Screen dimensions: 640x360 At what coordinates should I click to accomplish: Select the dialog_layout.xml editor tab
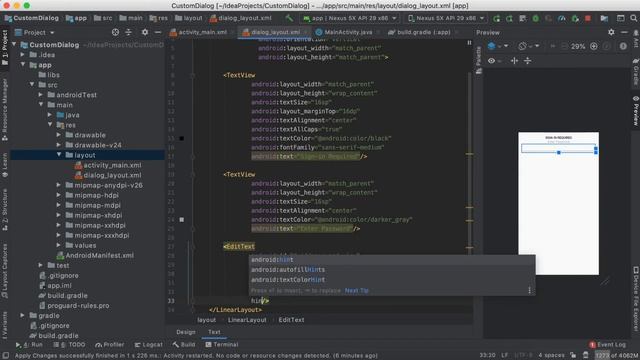point(276,32)
